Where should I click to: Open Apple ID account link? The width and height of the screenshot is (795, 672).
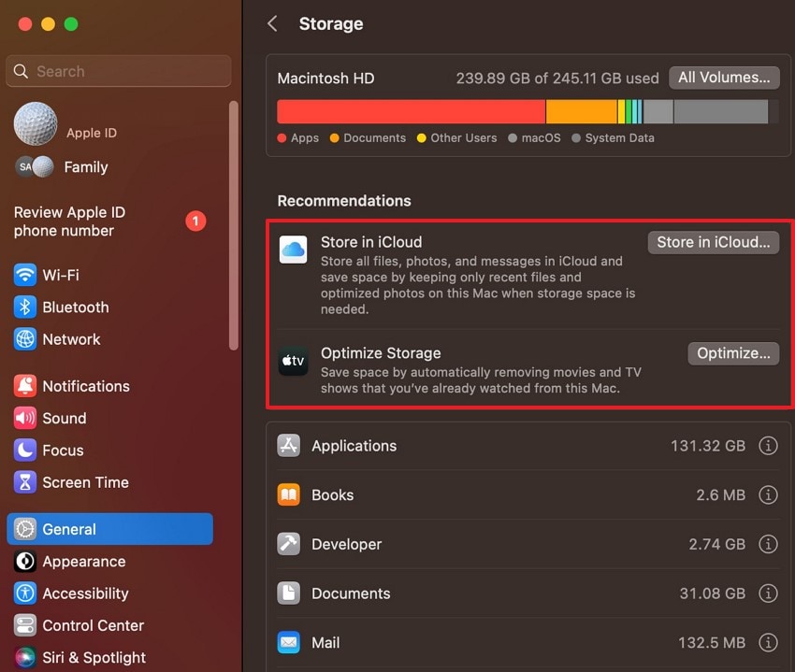[x=92, y=133]
